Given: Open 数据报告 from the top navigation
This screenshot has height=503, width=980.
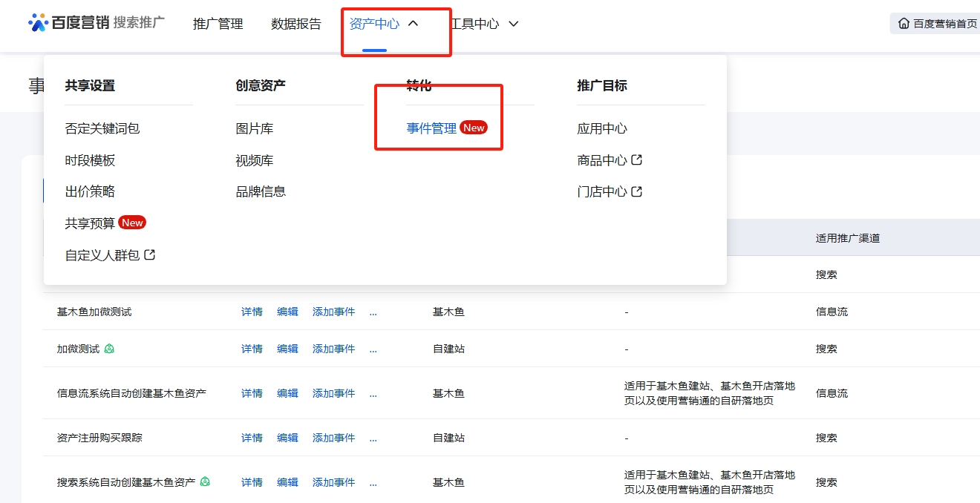Looking at the screenshot, I should (x=296, y=24).
